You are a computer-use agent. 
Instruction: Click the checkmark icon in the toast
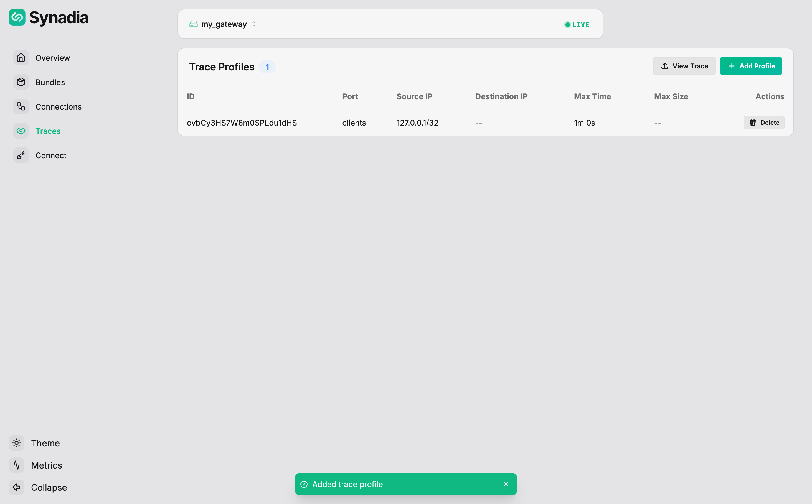point(304,484)
